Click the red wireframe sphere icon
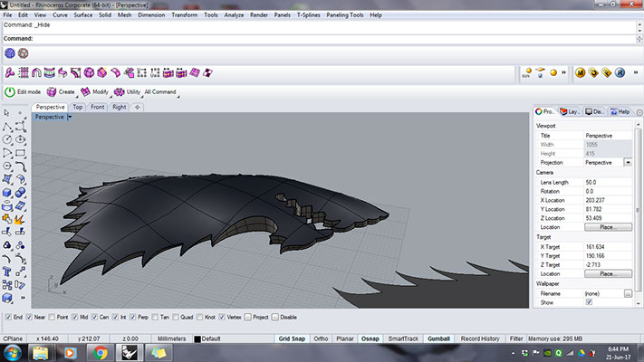This screenshot has height=362, width=644. 24,53
